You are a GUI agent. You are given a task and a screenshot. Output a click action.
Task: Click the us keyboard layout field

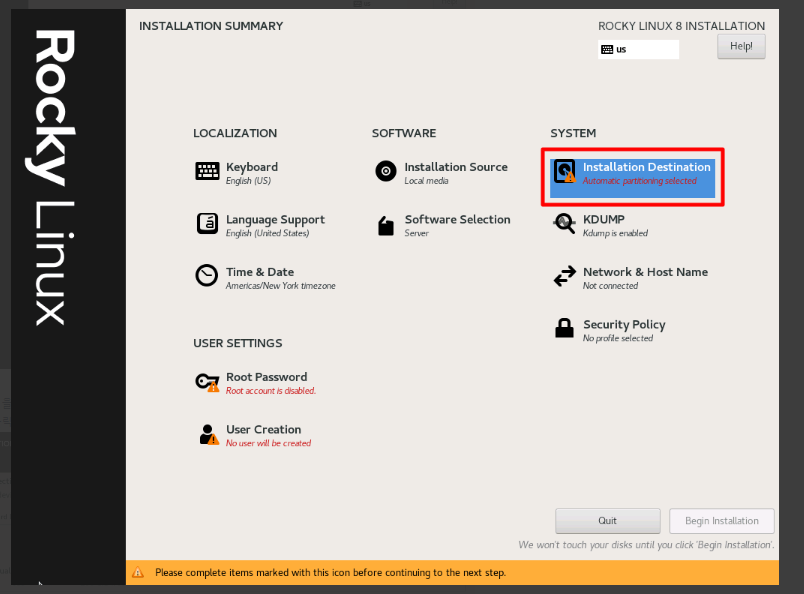(x=638, y=49)
